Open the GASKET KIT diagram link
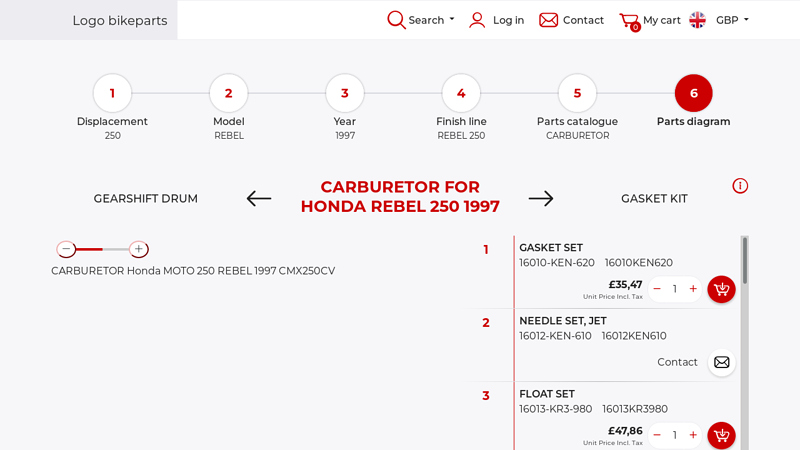 tap(654, 198)
